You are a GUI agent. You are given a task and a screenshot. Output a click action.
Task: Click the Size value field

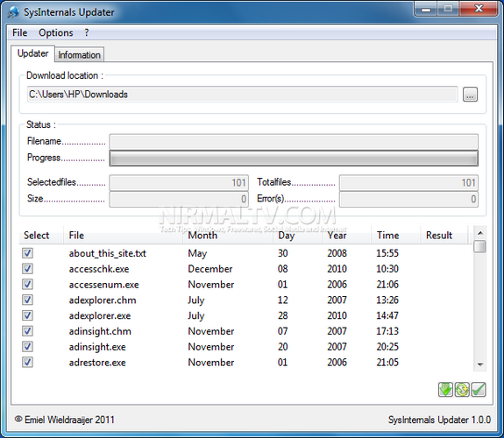tap(179, 199)
